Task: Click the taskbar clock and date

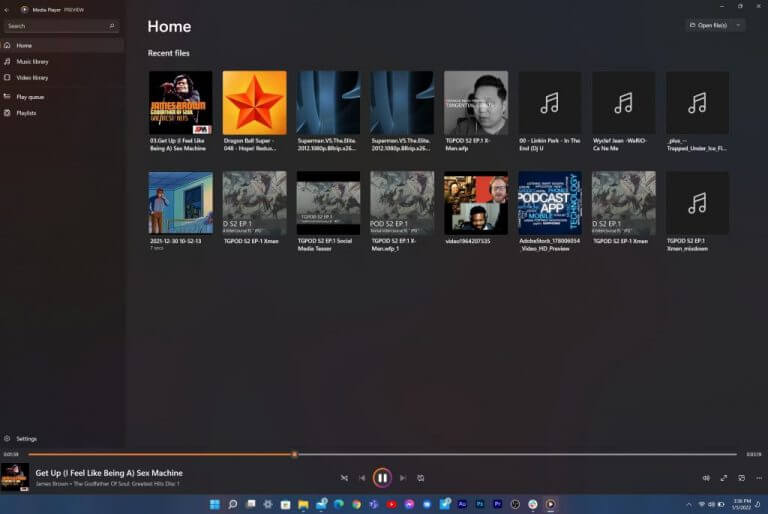Action: [x=742, y=504]
